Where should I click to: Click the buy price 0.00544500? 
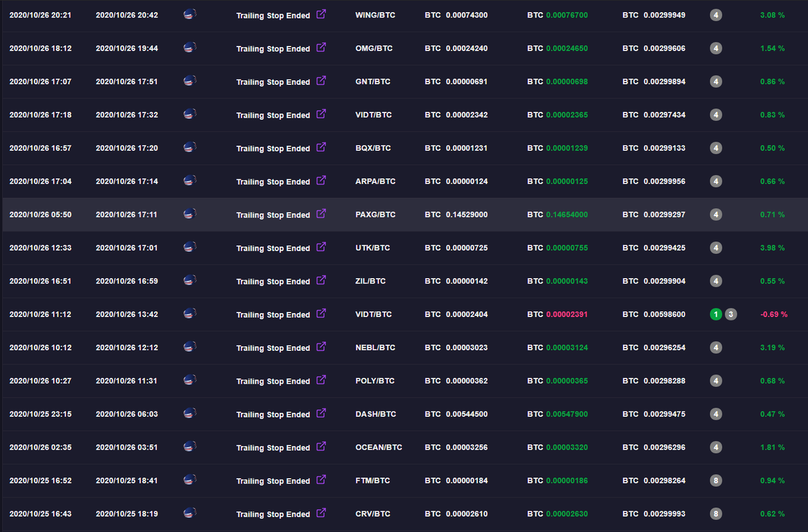pos(467,414)
